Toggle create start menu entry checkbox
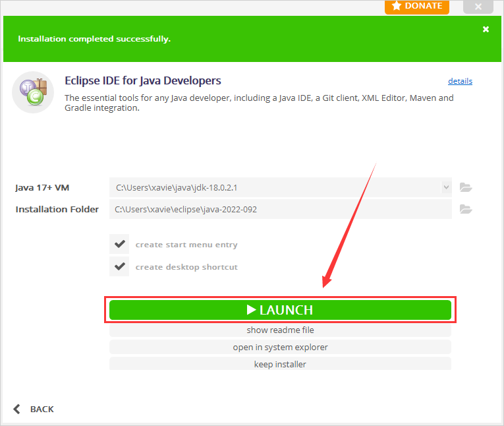This screenshot has height=426, width=504. pos(119,245)
